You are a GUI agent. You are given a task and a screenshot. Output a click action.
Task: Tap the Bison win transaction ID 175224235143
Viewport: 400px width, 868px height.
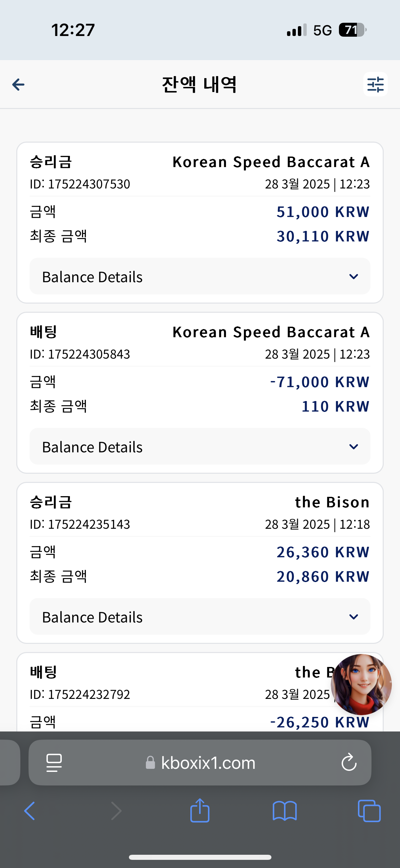pyautogui.click(x=80, y=524)
